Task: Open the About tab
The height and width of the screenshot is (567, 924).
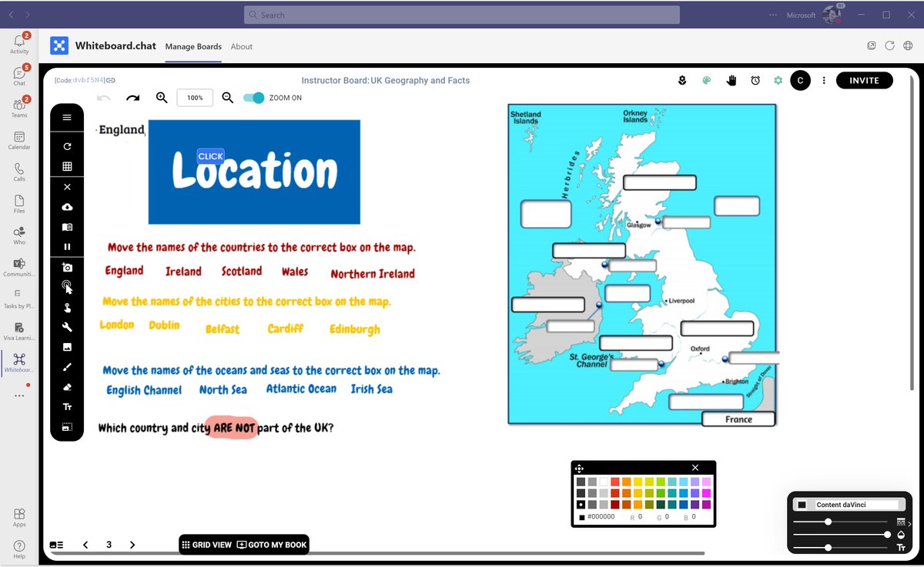Action: (241, 46)
